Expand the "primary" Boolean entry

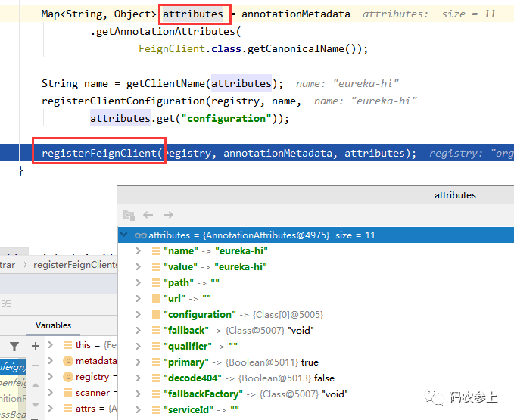[138, 362]
